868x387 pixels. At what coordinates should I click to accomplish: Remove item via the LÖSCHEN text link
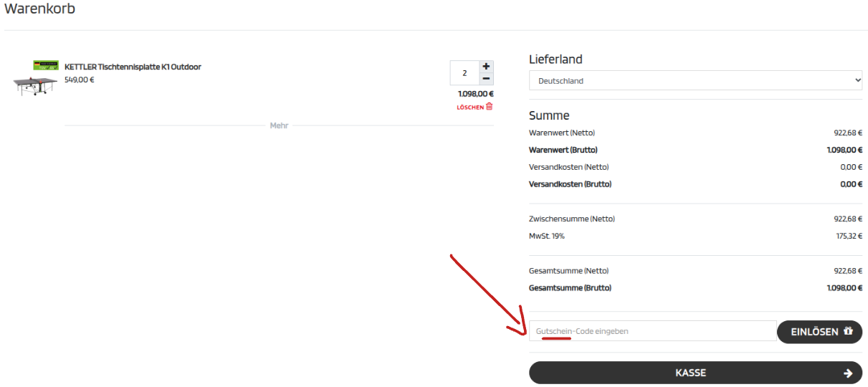pyautogui.click(x=470, y=107)
